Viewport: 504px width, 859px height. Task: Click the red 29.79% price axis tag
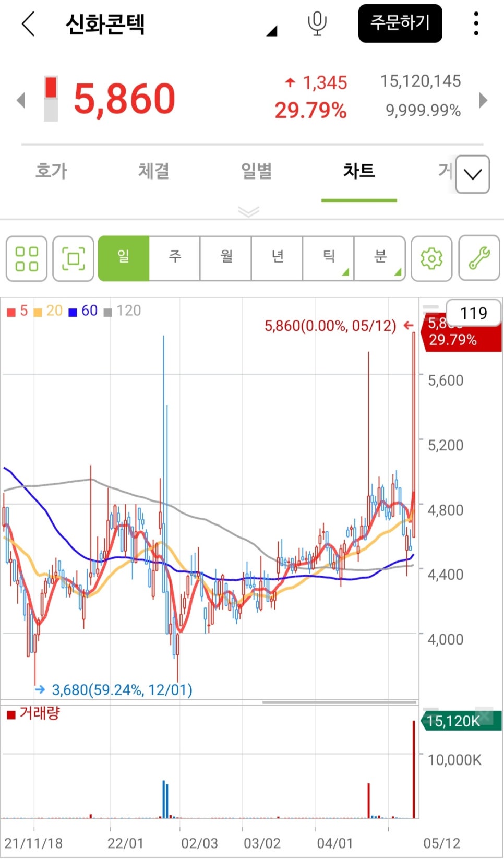pos(461,332)
